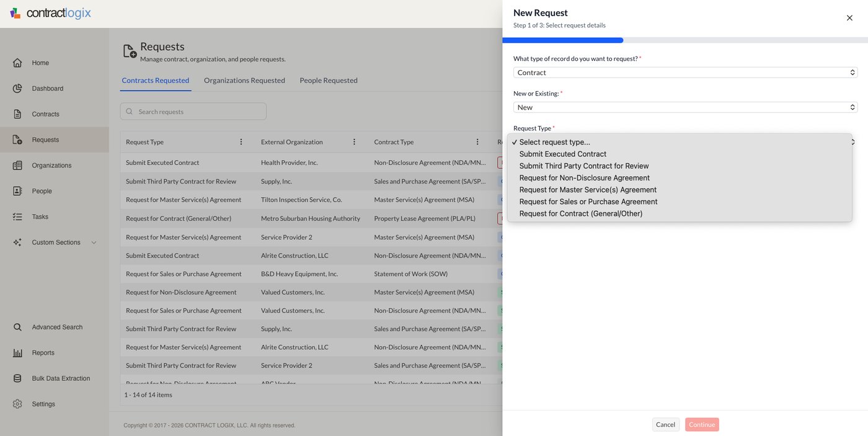Click the magnifier icon in search box
Viewport: 868px width, 436px height.
[x=129, y=112]
